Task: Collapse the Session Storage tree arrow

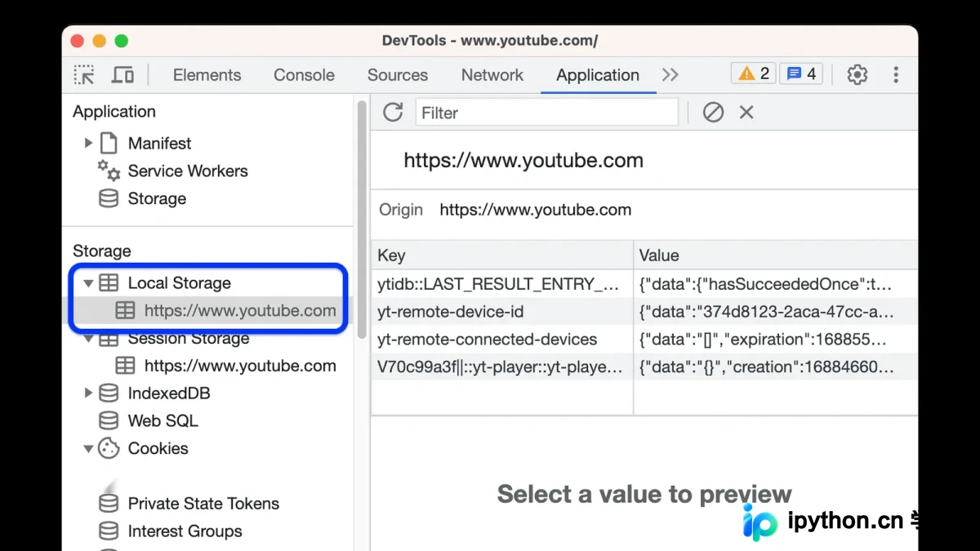Action: pos(88,338)
